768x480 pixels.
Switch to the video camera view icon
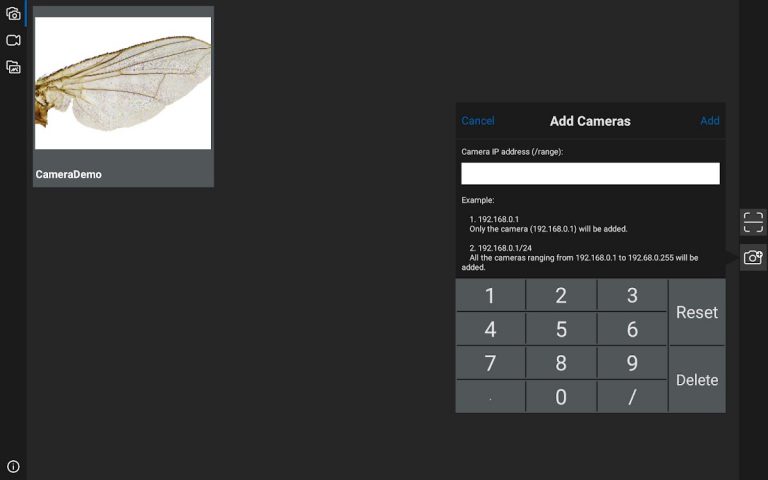pos(13,41)
